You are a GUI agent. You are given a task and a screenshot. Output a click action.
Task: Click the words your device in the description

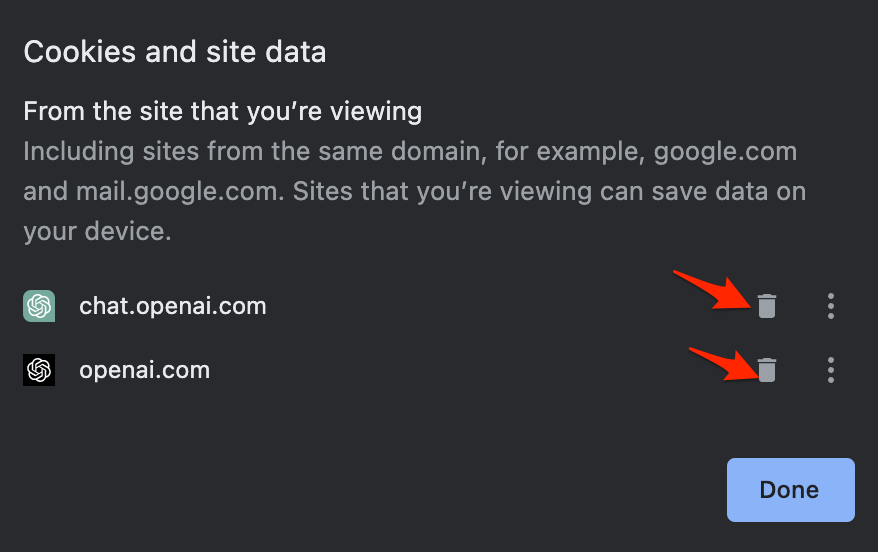[97, 231]
